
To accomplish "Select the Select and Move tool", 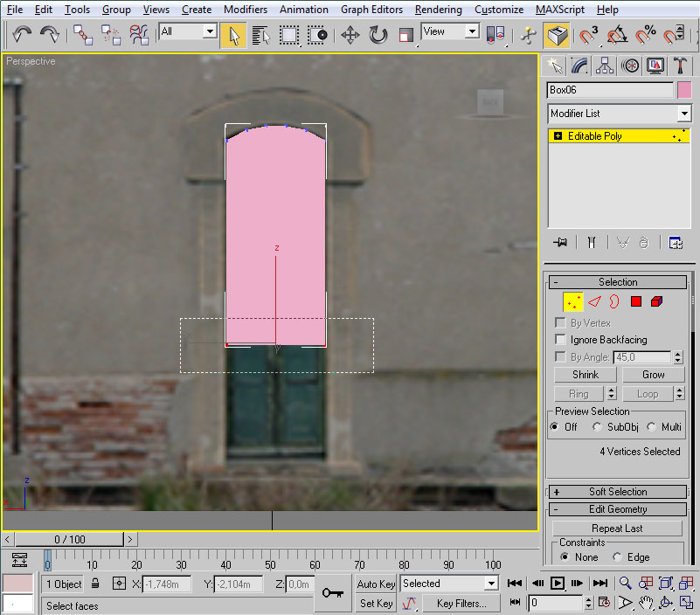I will 350,35.
